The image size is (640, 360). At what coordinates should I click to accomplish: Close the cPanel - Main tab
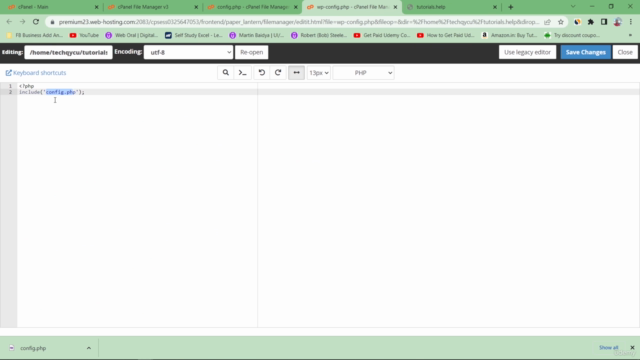97,7
